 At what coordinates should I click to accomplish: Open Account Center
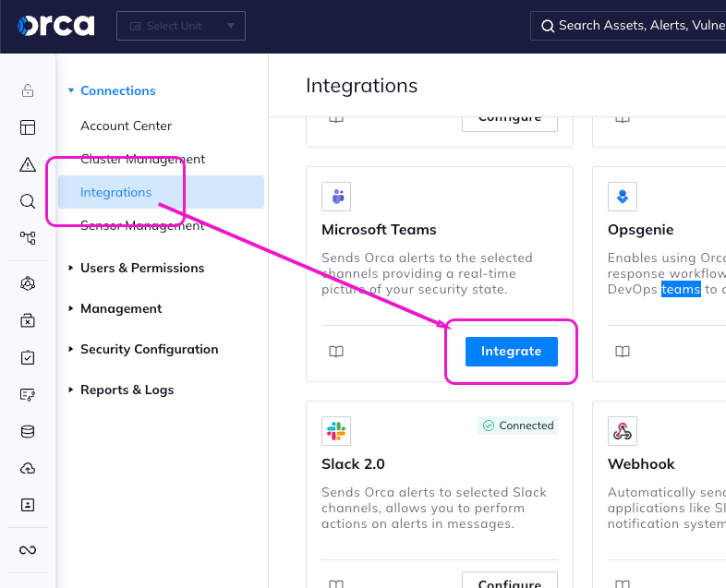click(x=126, y=126)
